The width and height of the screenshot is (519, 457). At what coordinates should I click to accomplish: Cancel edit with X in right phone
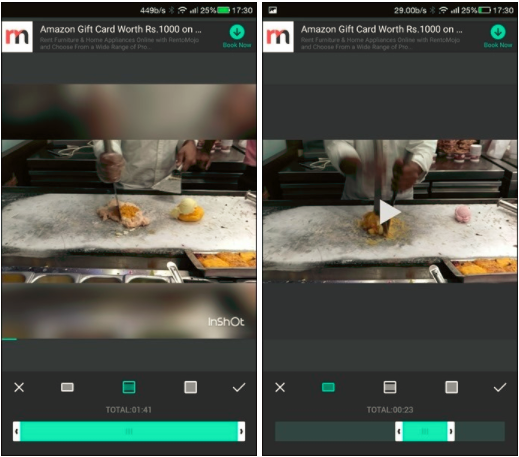[x=280, y=387]
